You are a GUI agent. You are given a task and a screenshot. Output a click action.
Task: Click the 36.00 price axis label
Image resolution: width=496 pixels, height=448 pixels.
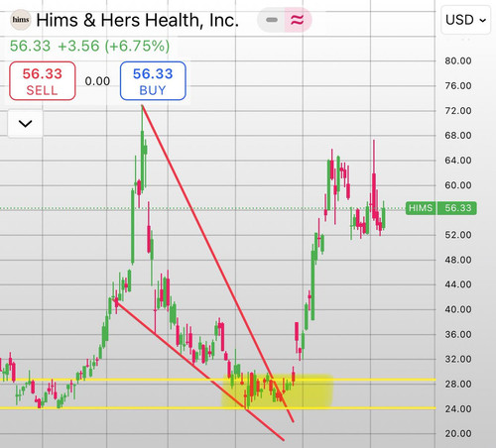(458, 334)
